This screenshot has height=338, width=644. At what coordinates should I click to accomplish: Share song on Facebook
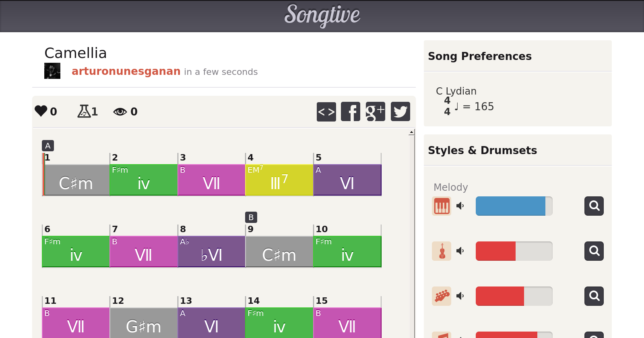point(351,111)
